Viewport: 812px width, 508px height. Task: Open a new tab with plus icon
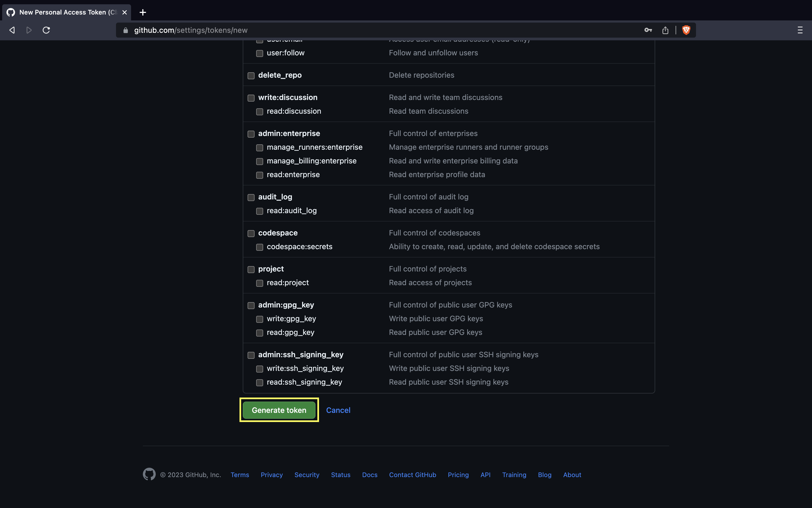pyautogui.click(x=143, y=12)
